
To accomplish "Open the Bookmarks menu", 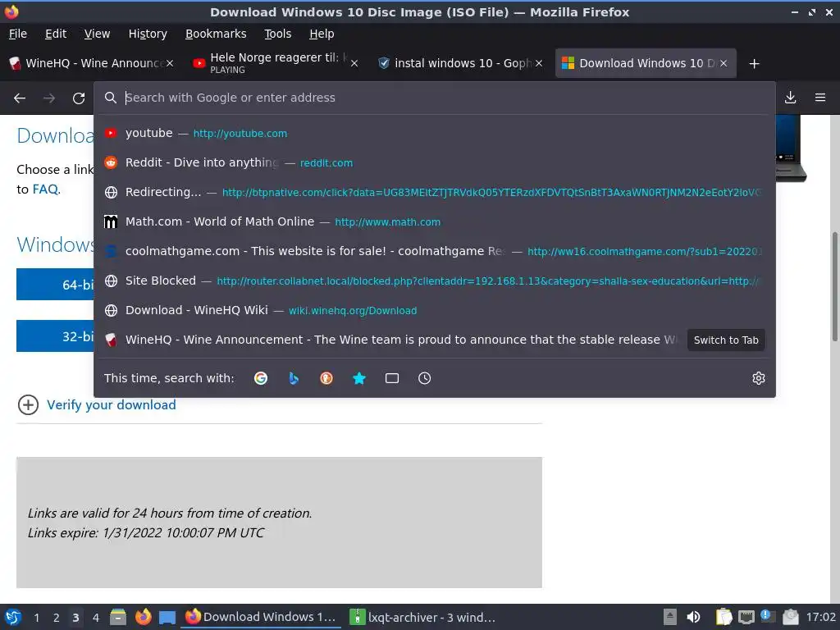I will click(x=216, y=34).
